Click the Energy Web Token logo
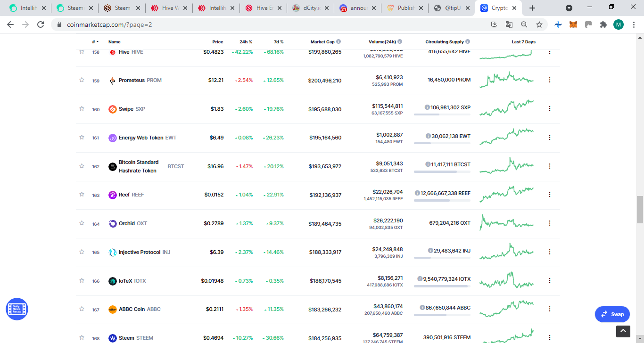The image size is (644, 343). 113,138
